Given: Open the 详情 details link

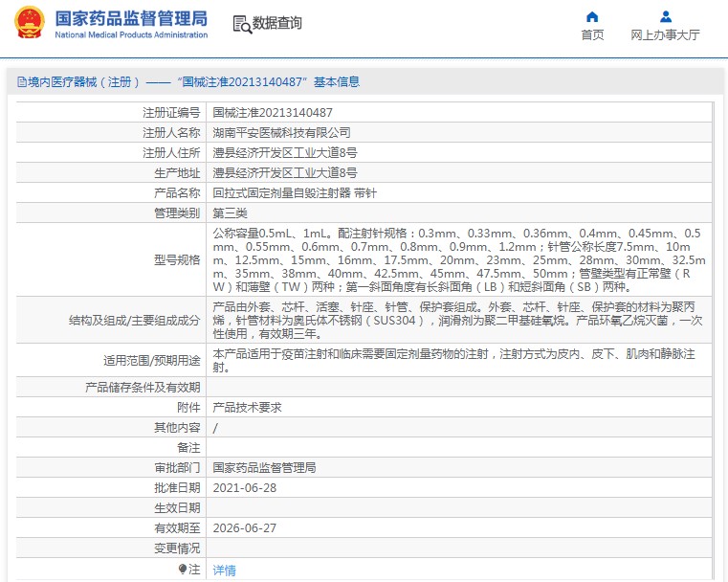Looking at the screenshot, I should pos(224,570).
